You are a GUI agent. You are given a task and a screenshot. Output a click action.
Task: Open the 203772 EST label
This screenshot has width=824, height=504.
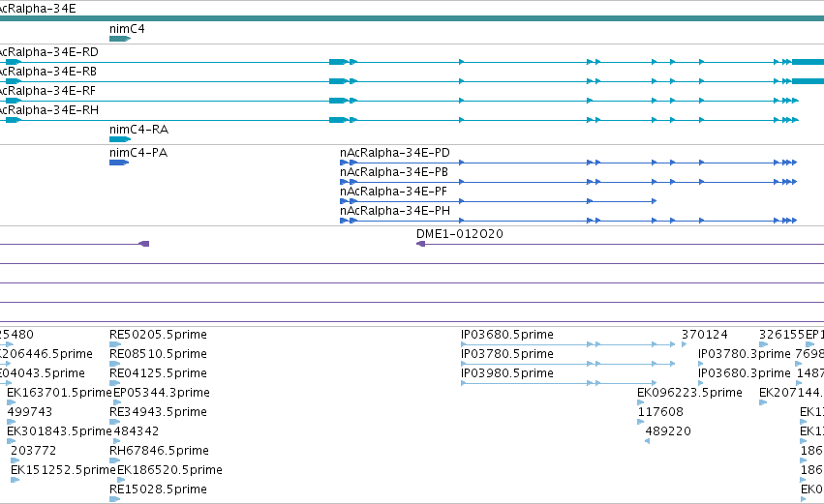pyautogui.click(x=34, y=451)
